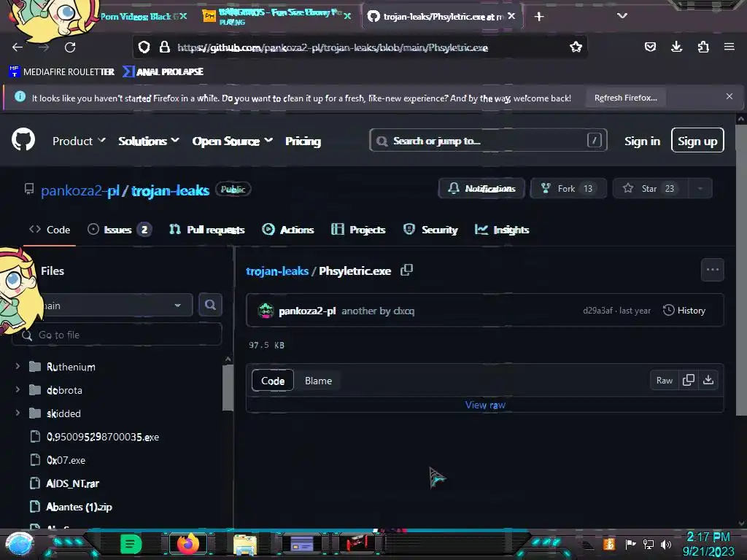Copy the file path next to Phsyletric.exe
747x560 pixels.
pyautogui.click(x=406, y=271)
